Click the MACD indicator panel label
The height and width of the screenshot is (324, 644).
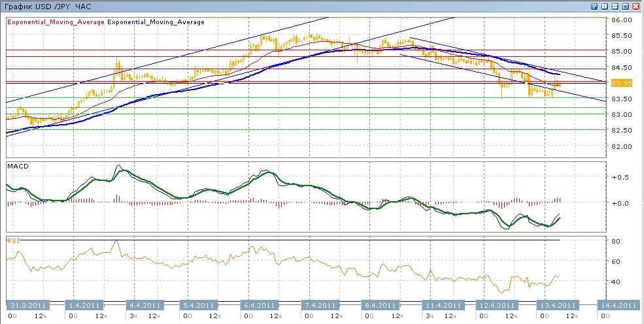pyautogui.click(x=16, y=166)
